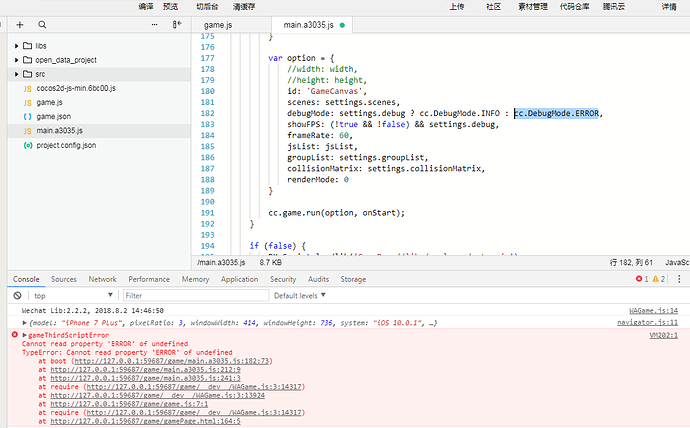Screen dimensions: 690x428
Task: Open 素材管理 asset management
Action: click(533, 7)
